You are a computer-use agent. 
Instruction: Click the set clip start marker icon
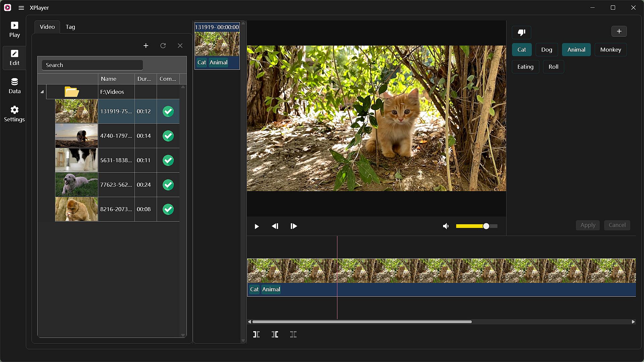(256, 334)
